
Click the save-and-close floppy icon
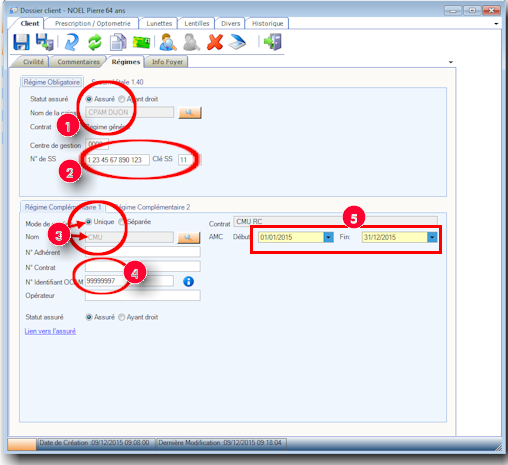click(45, 42)
